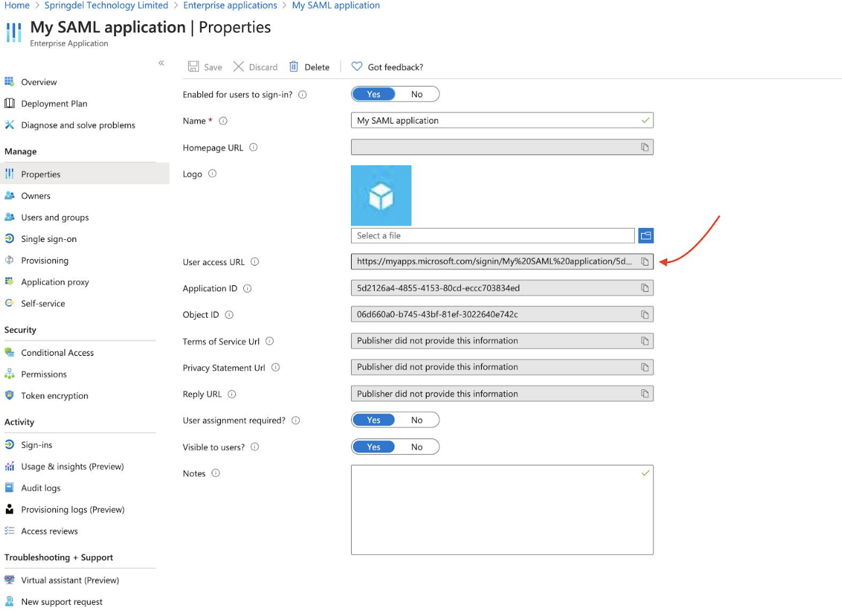The image size is (842, 616).
Task: Copy the Reply URL field
Action: (645, 394)
